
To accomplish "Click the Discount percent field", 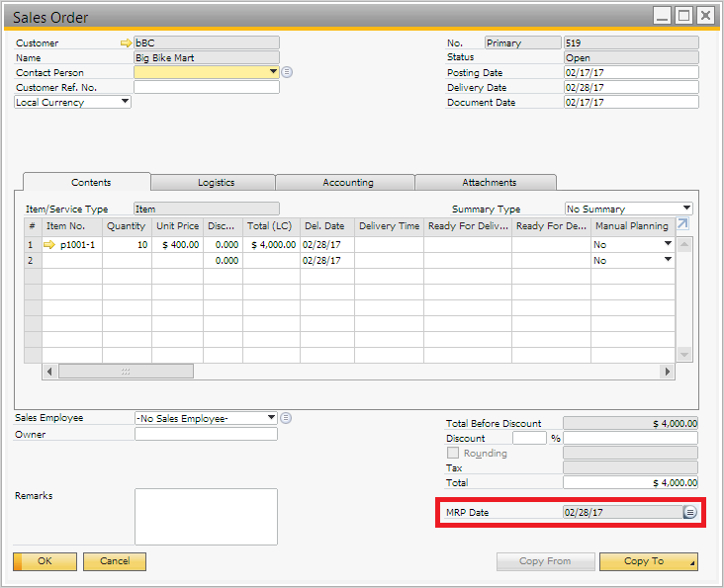I will pos(529,438).
